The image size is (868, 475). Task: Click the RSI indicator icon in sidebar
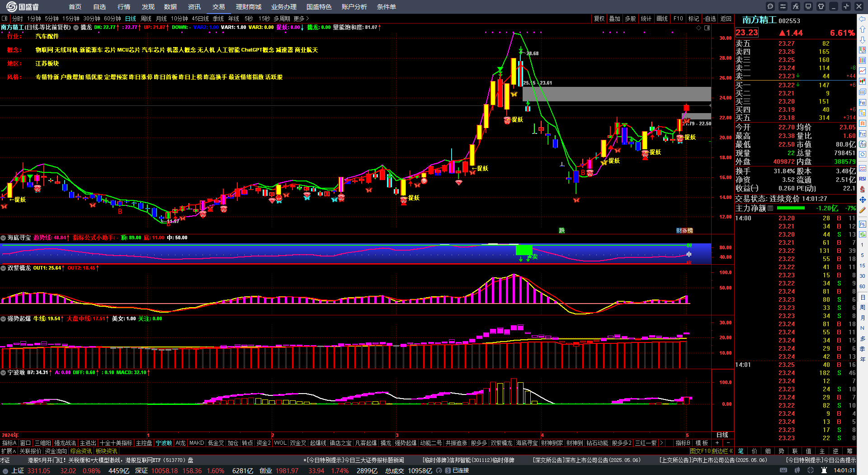pos(863,179)
